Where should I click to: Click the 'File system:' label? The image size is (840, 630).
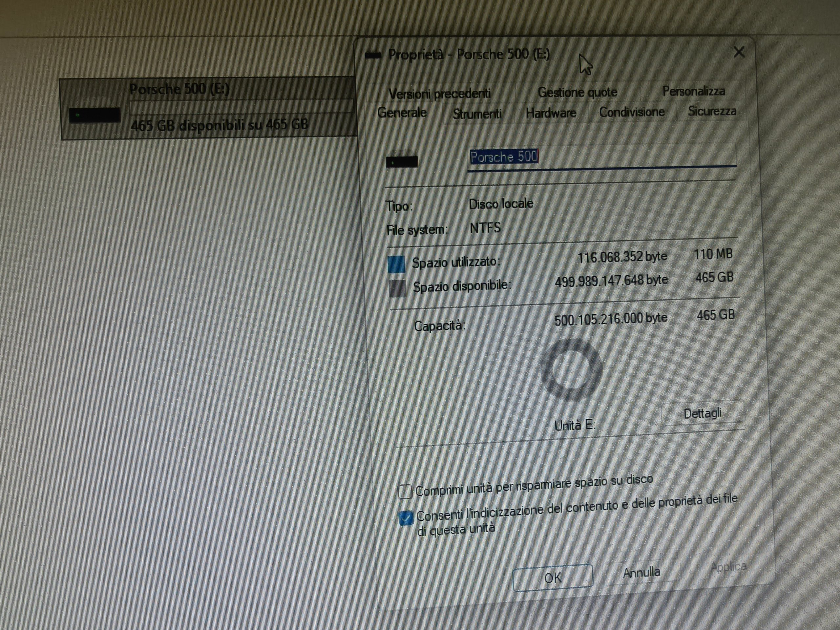(x=417, y=230)
